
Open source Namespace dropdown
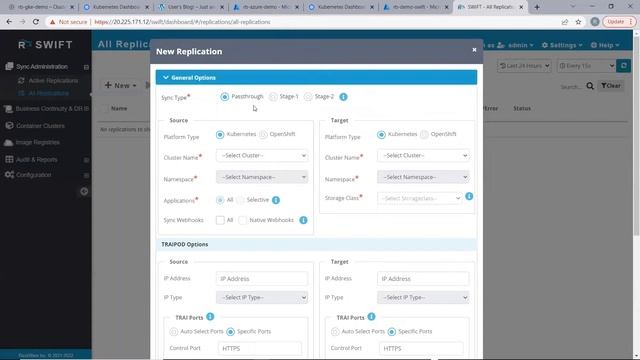coord(262,177)
